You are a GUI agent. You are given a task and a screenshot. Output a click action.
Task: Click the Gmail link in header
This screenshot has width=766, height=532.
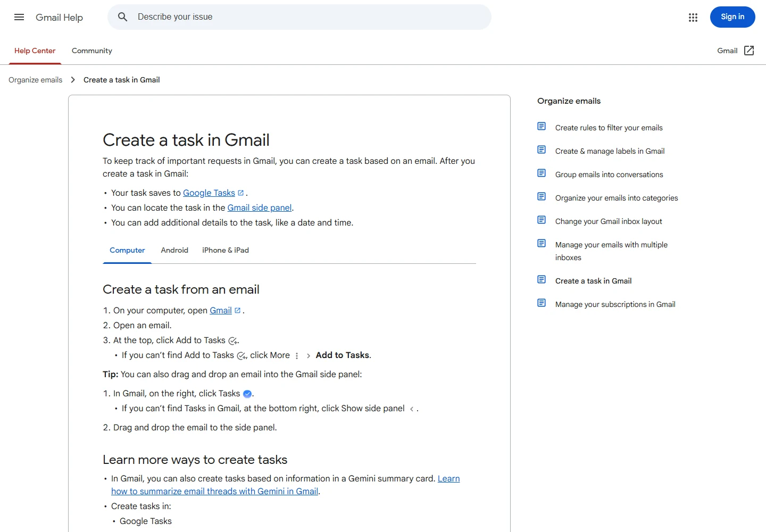[727, 51]
